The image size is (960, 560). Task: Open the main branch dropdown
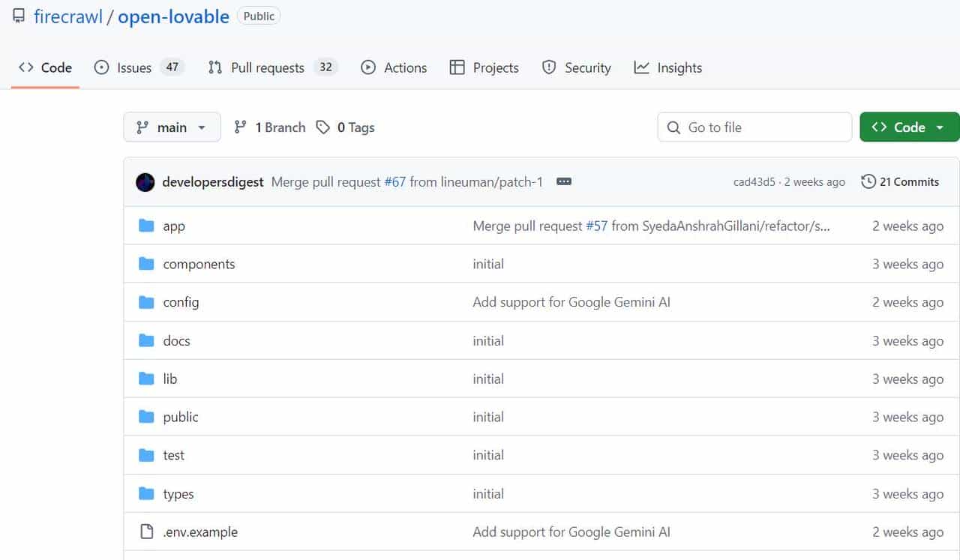tap(172, 127)
